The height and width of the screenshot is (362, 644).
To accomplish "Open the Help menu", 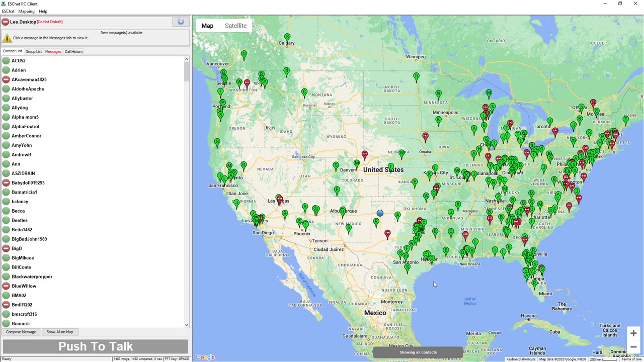I will (43, 11).
